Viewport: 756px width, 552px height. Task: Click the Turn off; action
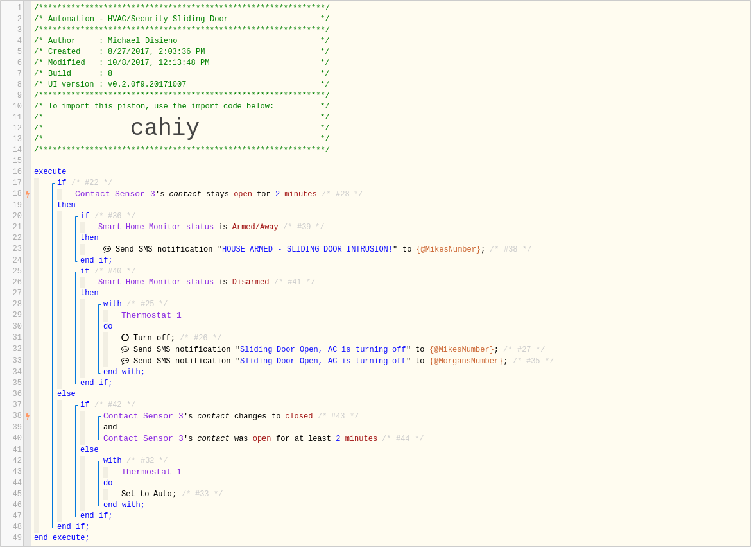pos(154,338)
